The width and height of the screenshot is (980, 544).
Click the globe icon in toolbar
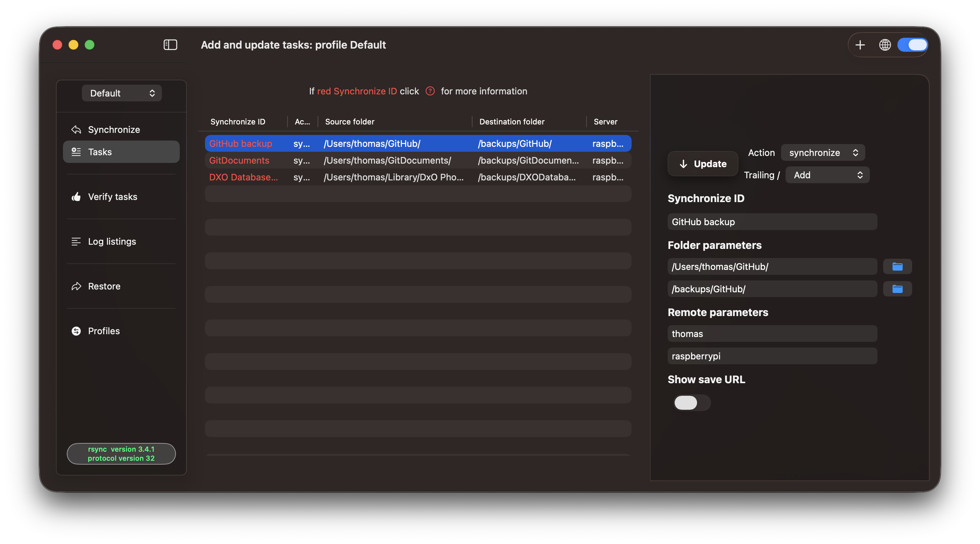point(885,45)
